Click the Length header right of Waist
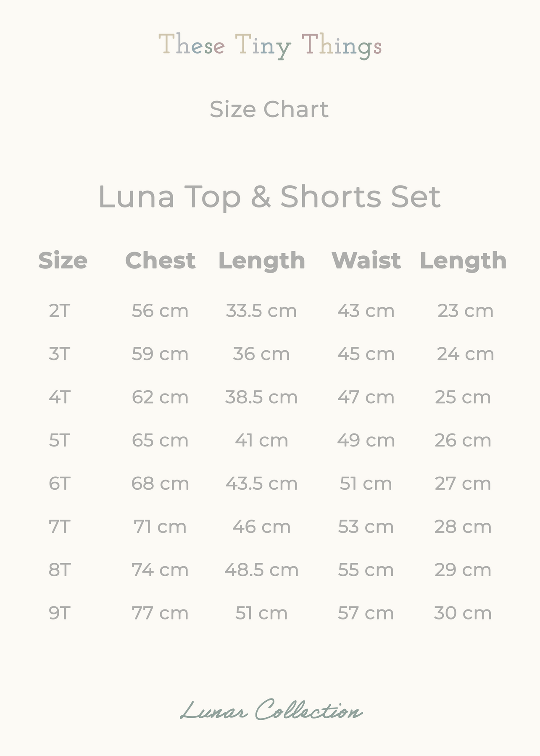The height and width of the screenshot is (756, 540). tap(463, 261)
